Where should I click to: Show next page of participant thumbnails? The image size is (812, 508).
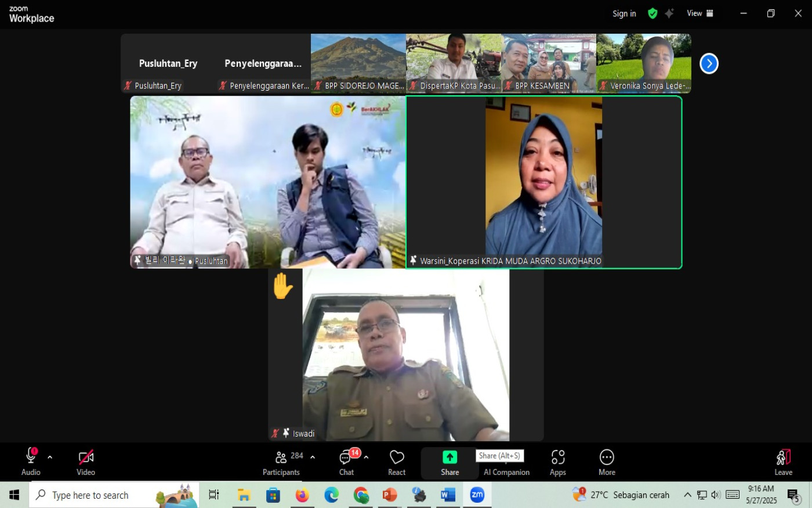(709, 63)
